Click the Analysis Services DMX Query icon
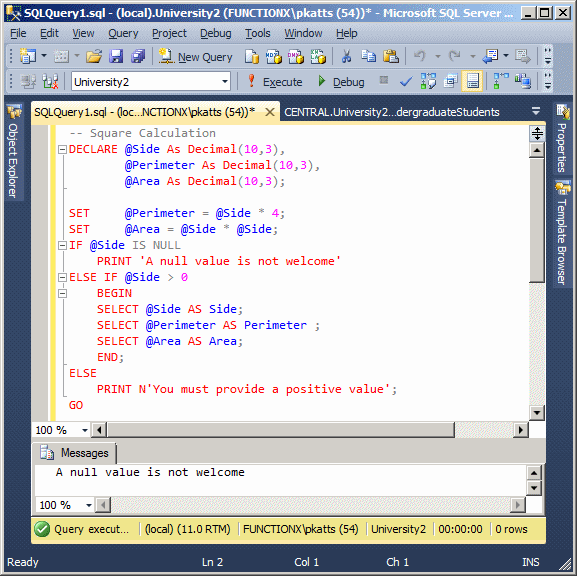Screen dimensions: 577x576 296,56
